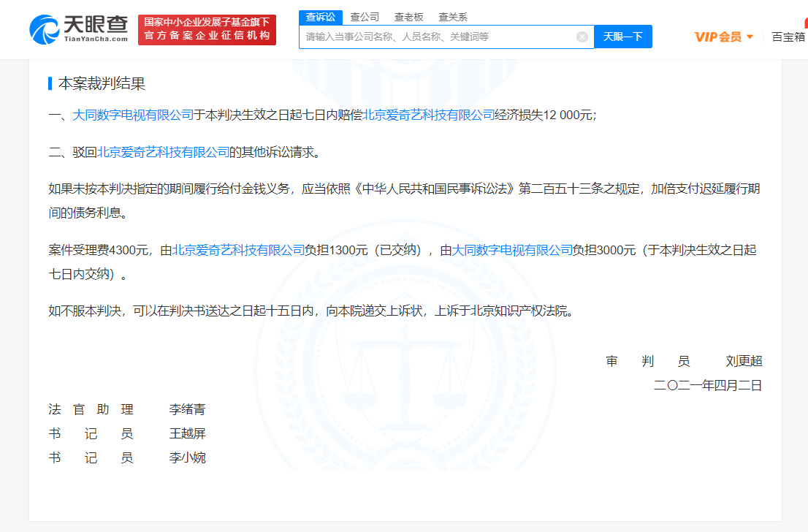Select the 查老板 search tab
This screenshot has width=808, height=532.
pos(408,17)
